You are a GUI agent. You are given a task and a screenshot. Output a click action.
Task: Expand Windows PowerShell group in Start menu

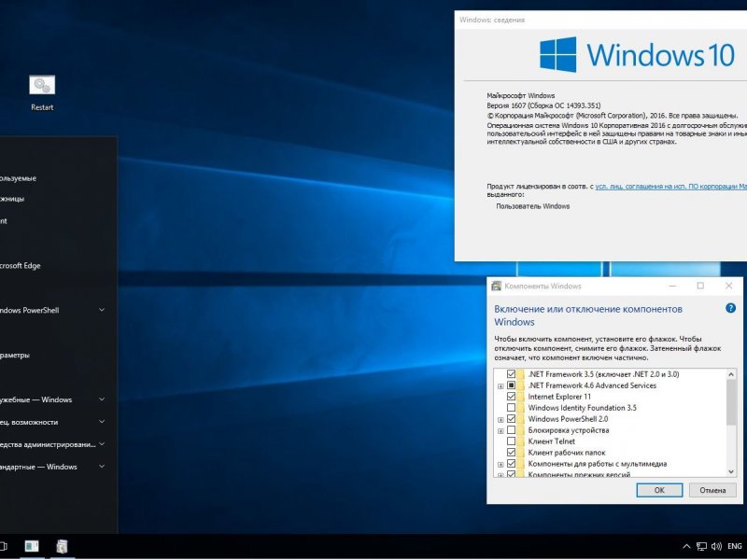pos(102,310)
